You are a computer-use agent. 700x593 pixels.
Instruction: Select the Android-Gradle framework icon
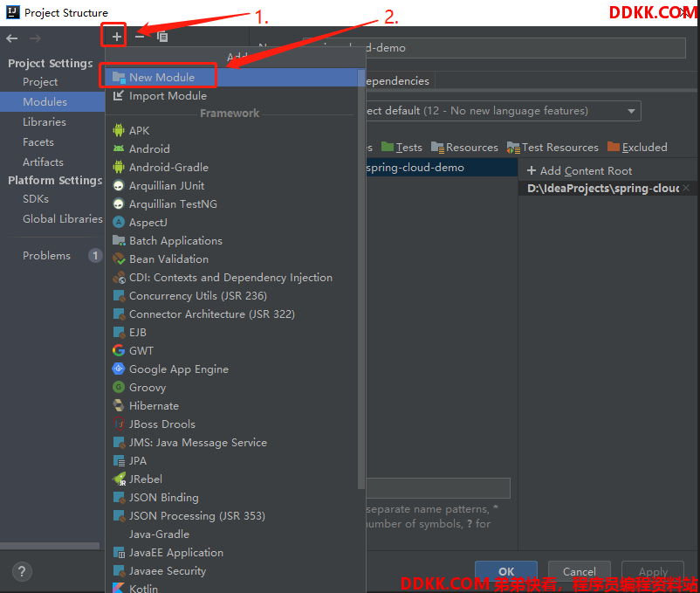coord(119,167)
